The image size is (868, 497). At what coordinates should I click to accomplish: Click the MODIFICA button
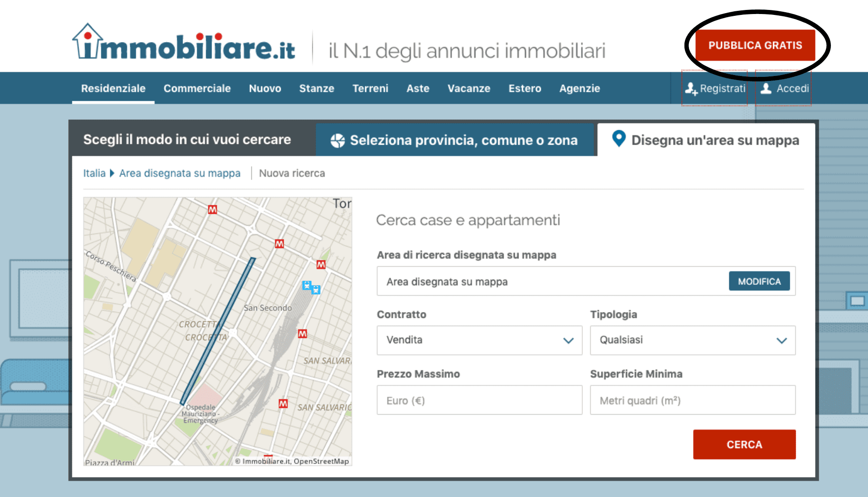759,281
